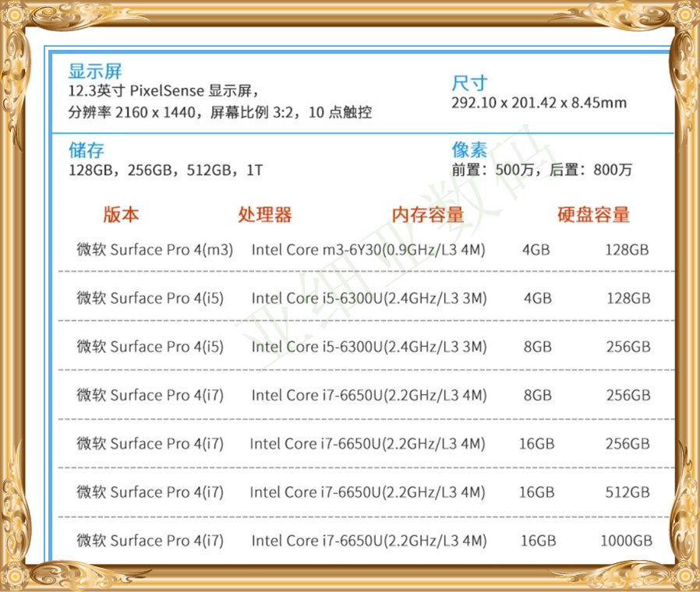Click the 128GB cell in the m3 row
The height and width of the screenshot is (592, 700).
[628, 249]
